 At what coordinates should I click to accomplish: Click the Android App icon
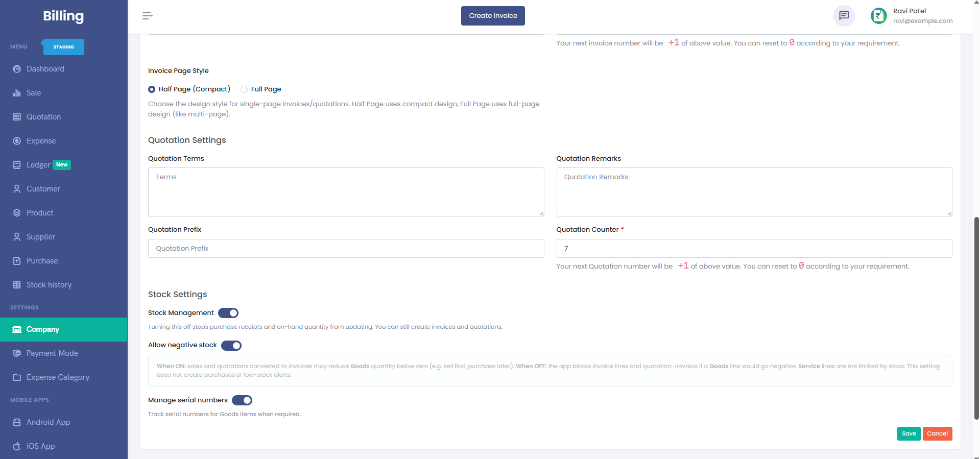coord(17,422)
